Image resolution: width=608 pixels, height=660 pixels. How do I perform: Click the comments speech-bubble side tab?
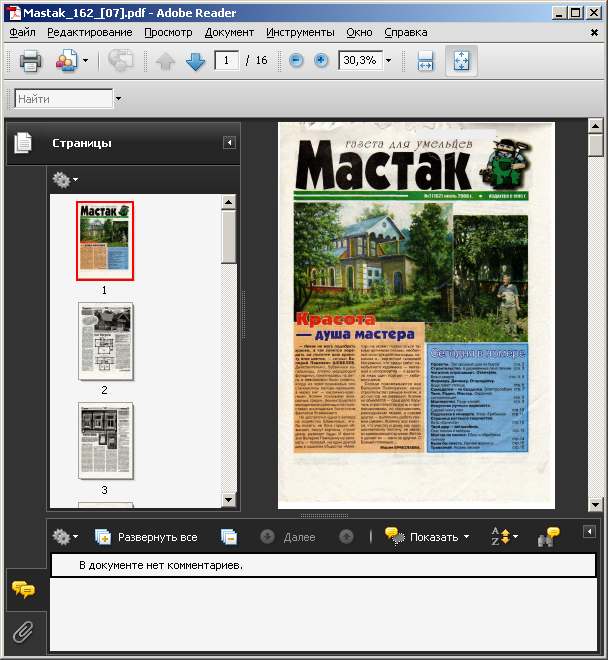(x=24, y=590)
